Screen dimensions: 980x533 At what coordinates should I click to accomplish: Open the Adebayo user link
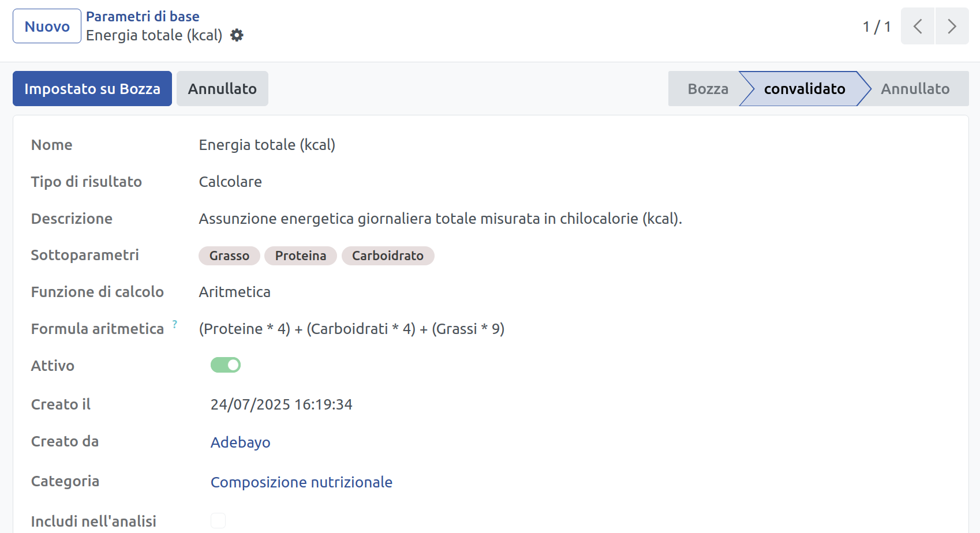tap(240, 442)
